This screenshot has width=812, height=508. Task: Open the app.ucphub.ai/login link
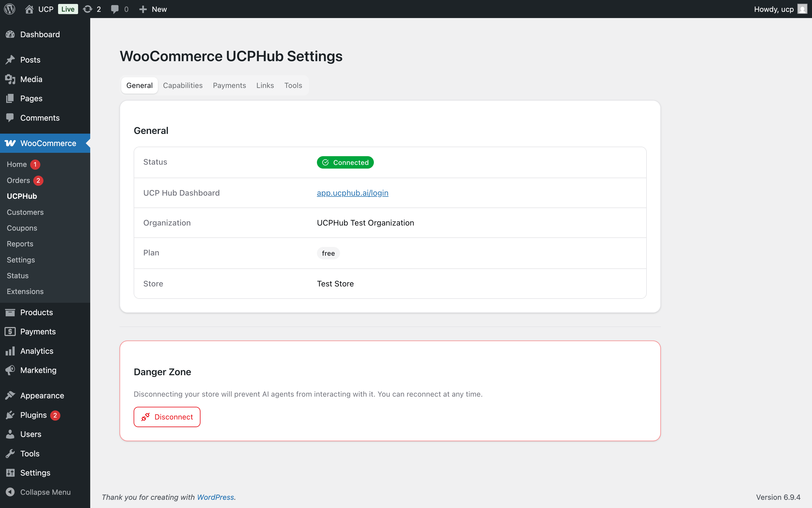tap(352, 193)
